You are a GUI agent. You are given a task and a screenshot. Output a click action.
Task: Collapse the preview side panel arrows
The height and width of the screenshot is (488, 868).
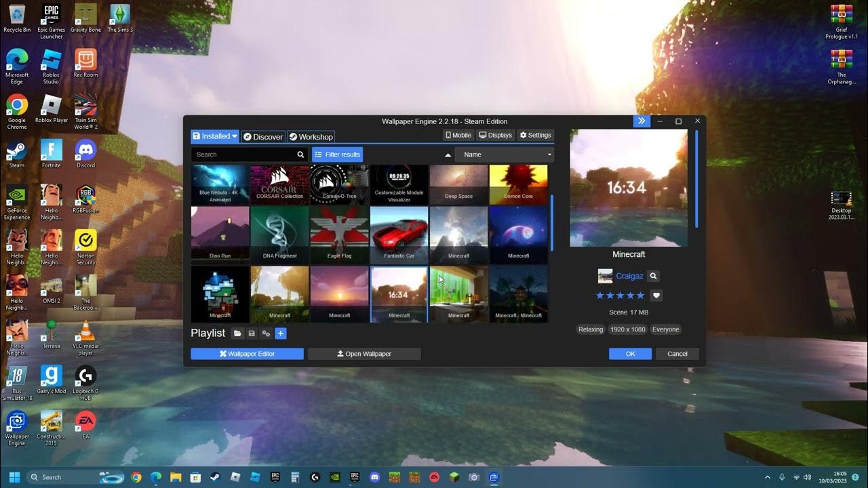coord(642,121)
